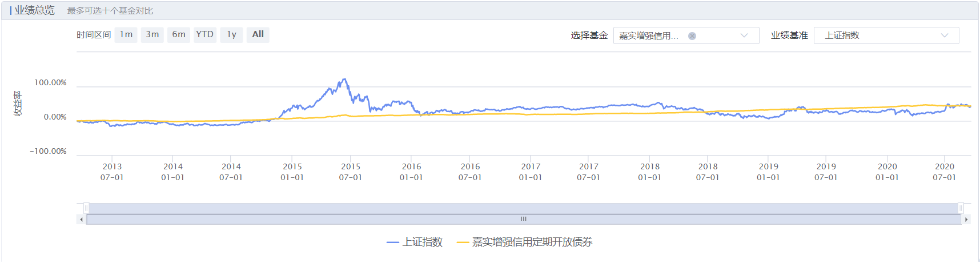Expand the 业绩基准 dropdown arrow

point(944,35)
